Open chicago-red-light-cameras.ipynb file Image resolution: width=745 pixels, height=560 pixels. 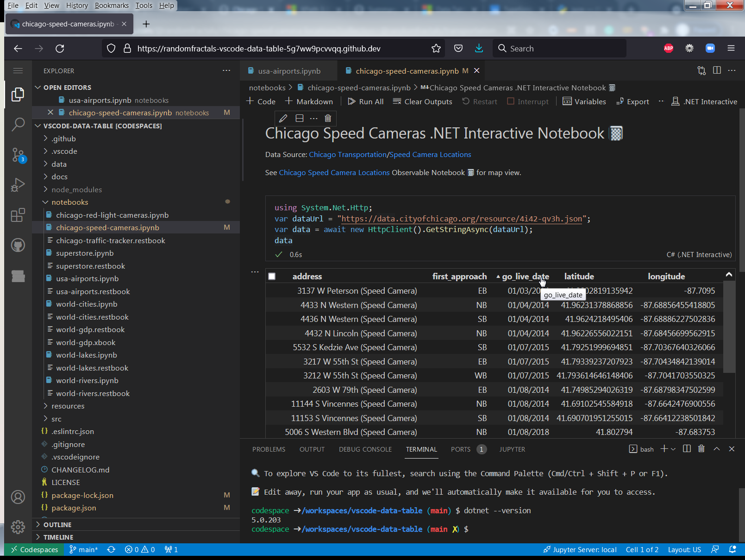click(x=112, y=215)
